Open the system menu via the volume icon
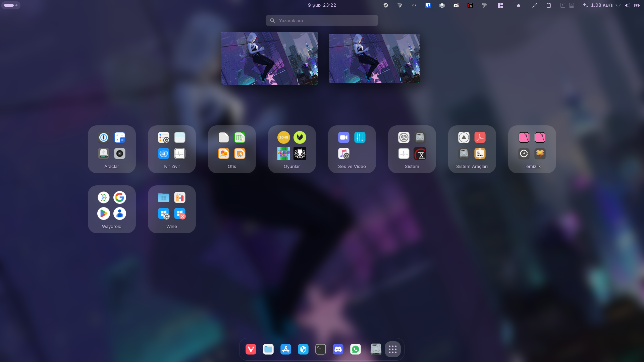 pyautogui.click(x=627, y=5)
